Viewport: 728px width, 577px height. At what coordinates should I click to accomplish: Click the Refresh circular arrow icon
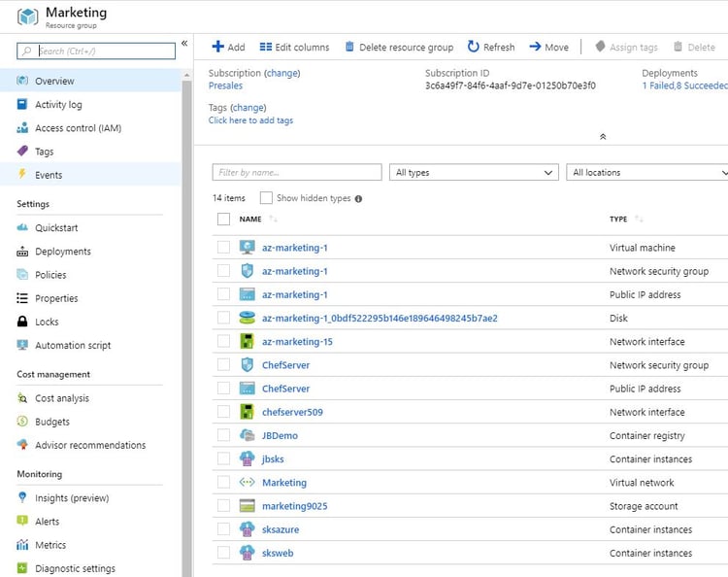click(473, 47)
